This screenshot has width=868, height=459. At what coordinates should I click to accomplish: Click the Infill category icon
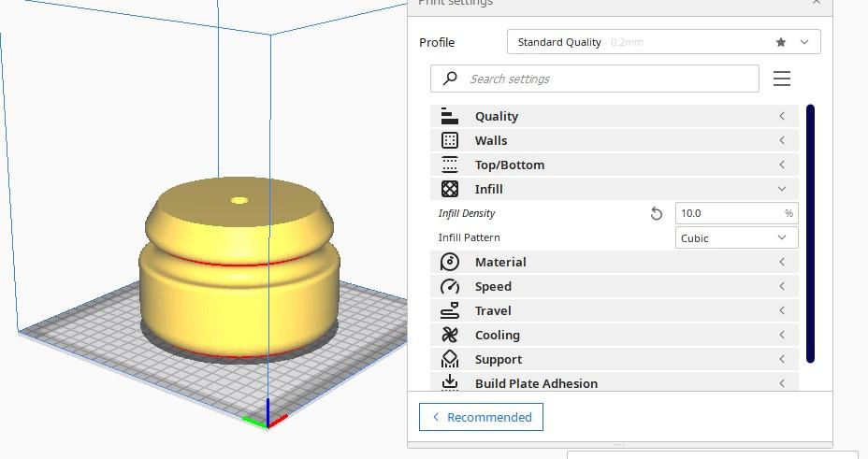(x=450, y=189)
